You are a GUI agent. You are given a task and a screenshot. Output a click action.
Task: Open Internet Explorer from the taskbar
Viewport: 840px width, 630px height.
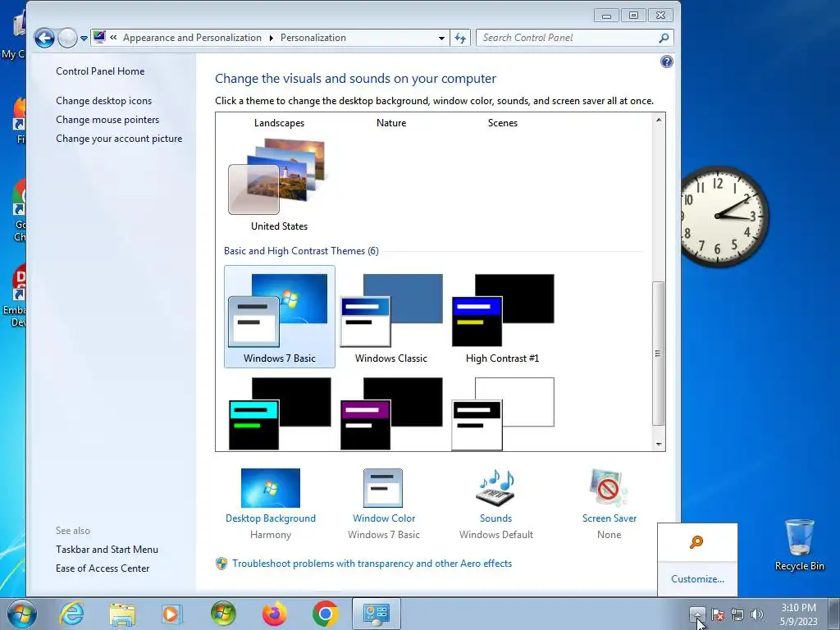pos(71,614)
